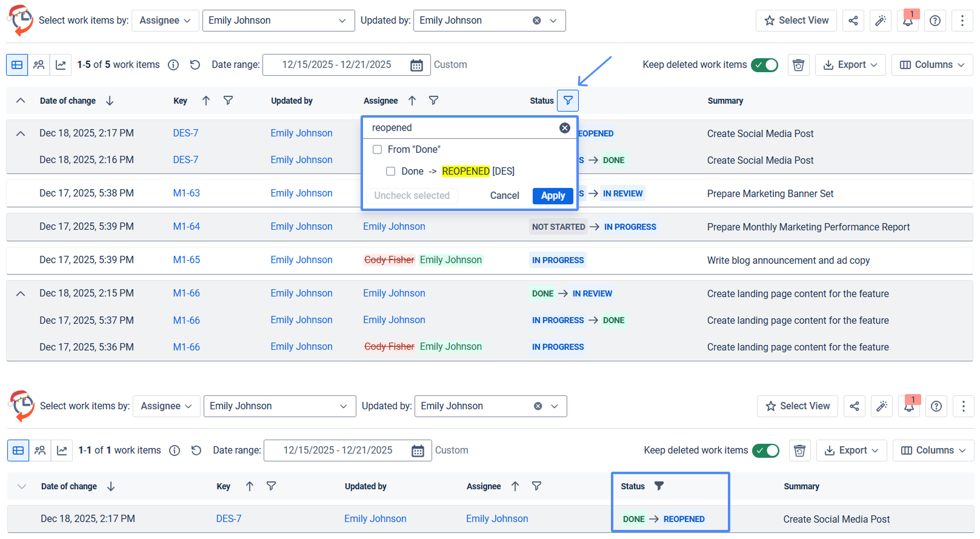980x539 pixels.
Task: Check the From "Done" checkbox
Action: 377,149
